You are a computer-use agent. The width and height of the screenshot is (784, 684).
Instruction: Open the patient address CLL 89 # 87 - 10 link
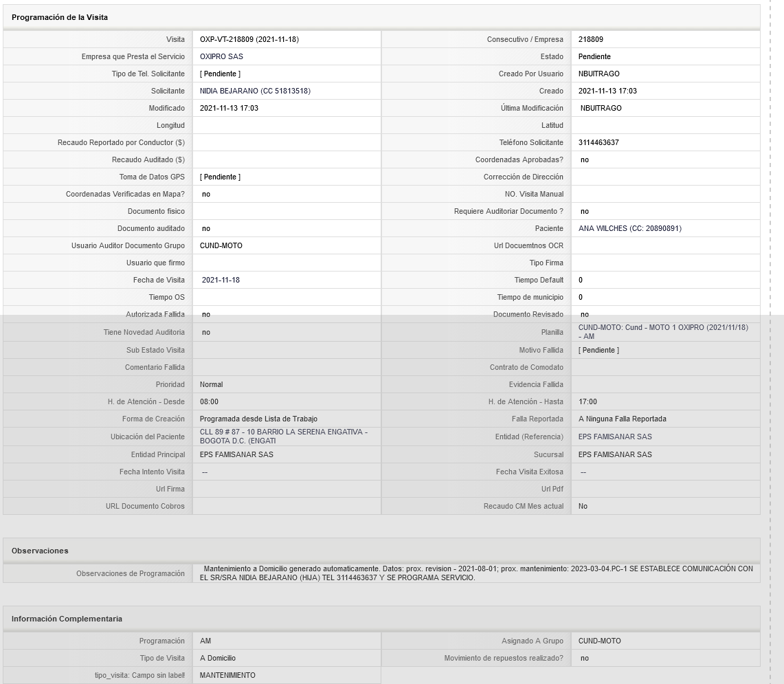point(284,437)
